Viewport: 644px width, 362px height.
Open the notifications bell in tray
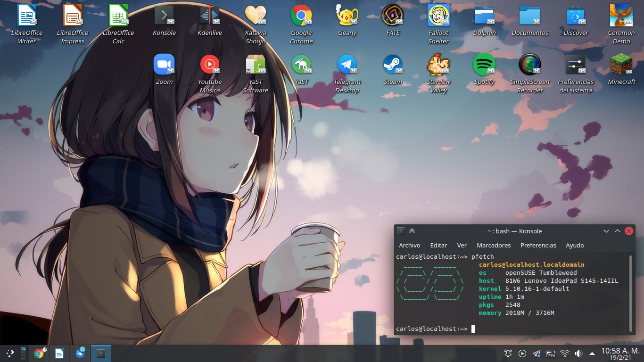[x=508, y=354]
